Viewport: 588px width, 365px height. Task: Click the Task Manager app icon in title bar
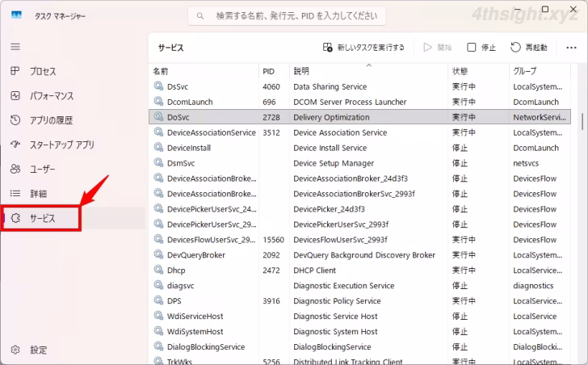pyautogui.click(x=16, y=15)
